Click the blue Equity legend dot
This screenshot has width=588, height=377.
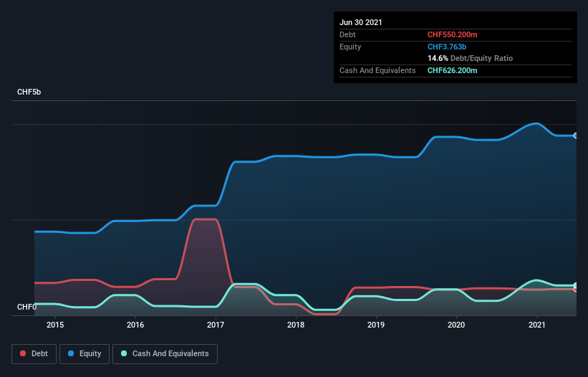click(x=71, y=353)
